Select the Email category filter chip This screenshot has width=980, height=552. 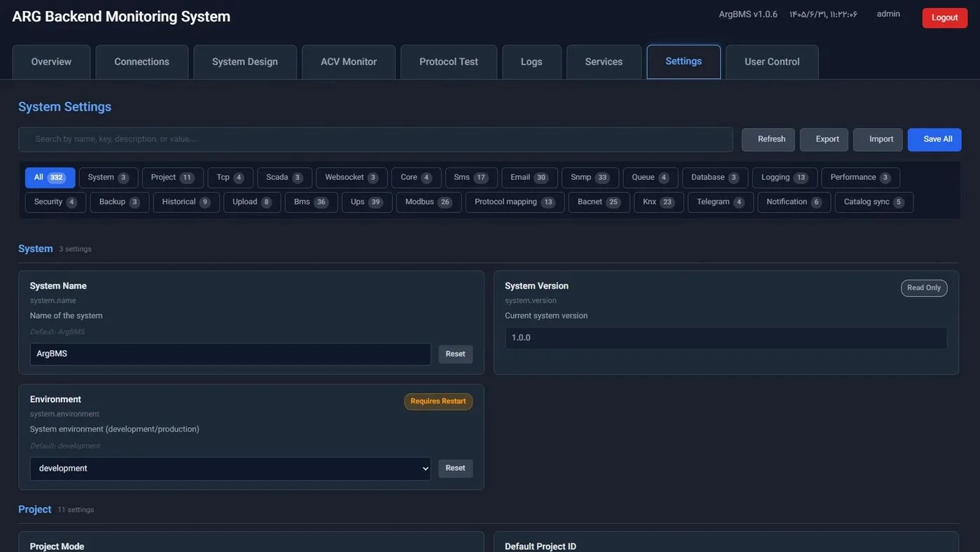tap(529, 178)
